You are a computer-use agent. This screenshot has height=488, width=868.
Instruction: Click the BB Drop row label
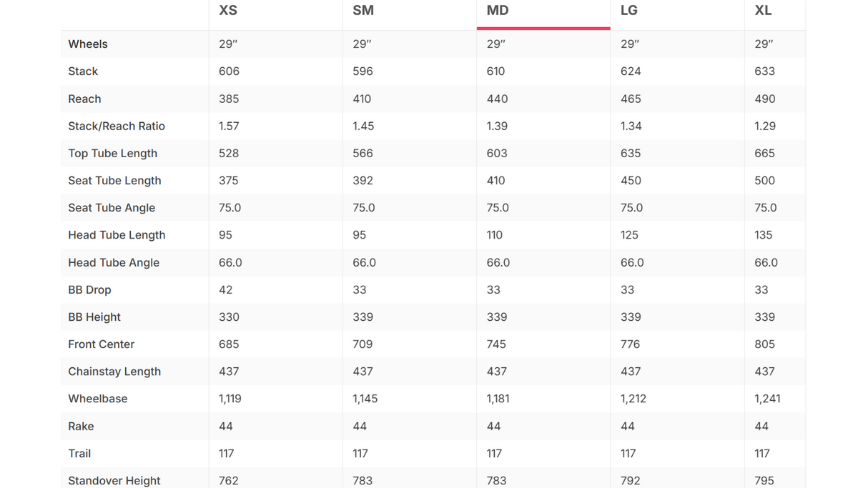89,289
